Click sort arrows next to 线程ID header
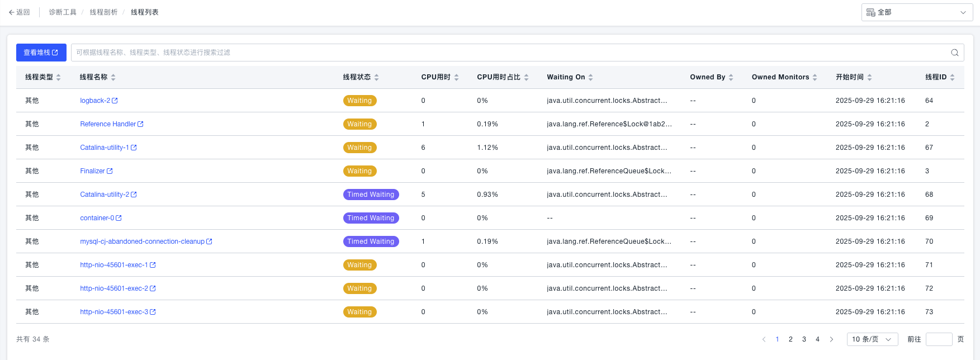This screenshot has width=980, height=360. click(953, 77)
